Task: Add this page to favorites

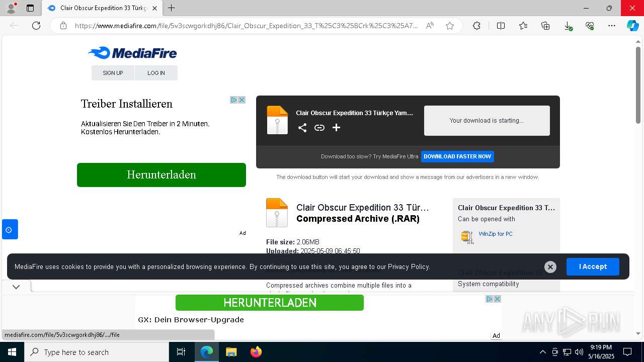Action: [450, 26]
